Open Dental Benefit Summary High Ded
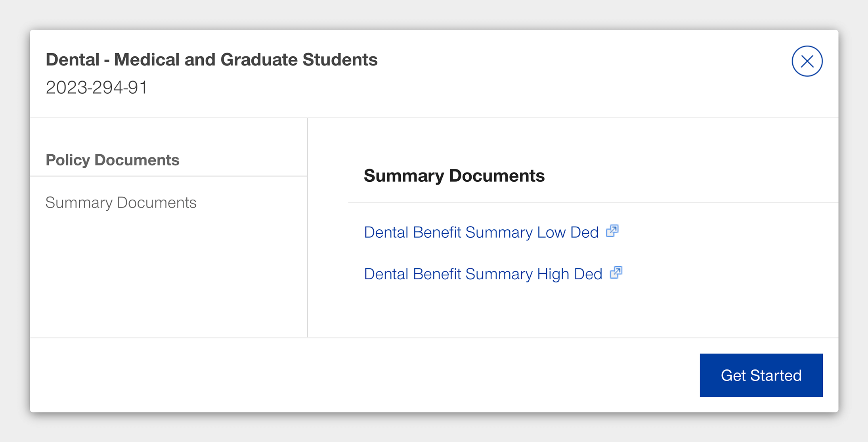868x442 pixels. click(x=483, y=273)
